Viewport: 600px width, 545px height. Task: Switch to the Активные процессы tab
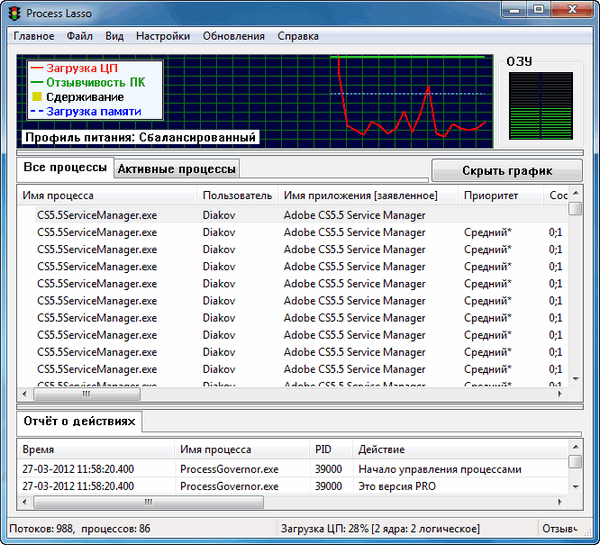177,169
